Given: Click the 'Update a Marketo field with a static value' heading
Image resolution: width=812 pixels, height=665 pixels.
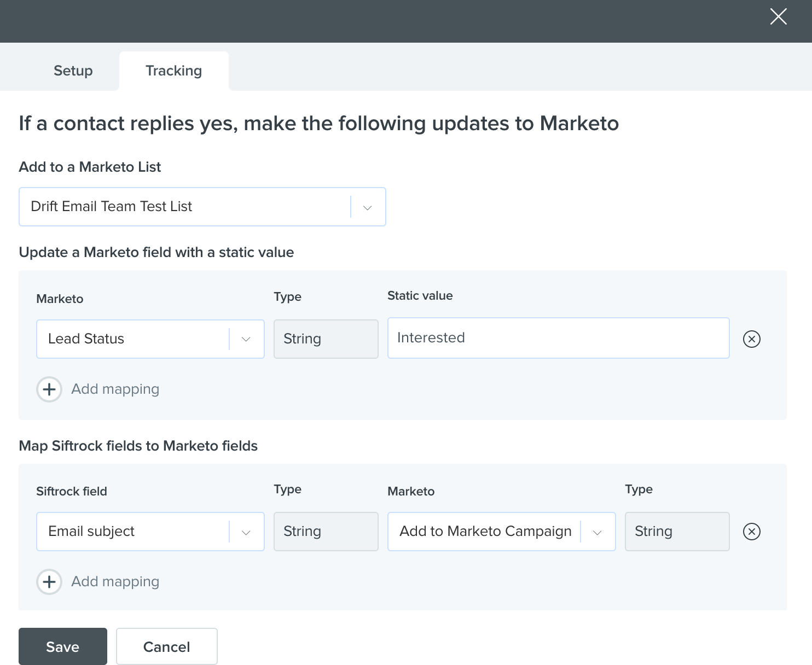Looking at the screenshot, I should click(156, 252).
